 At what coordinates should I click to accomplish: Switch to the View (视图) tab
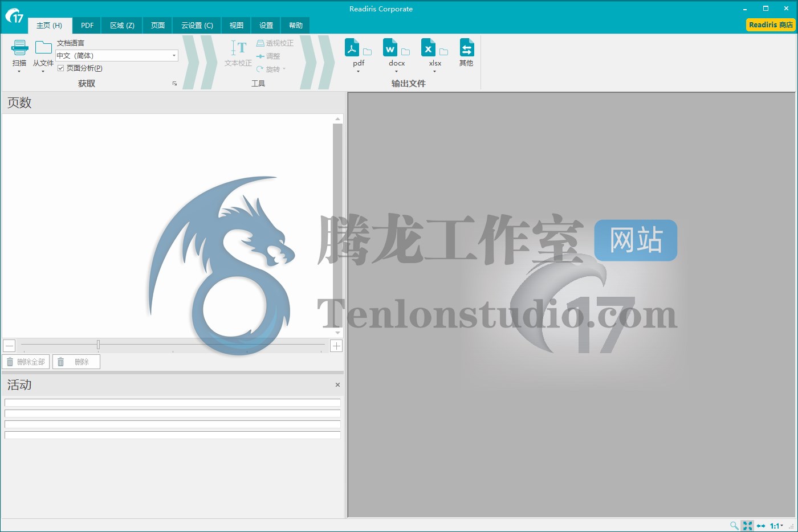coord(237,26)
